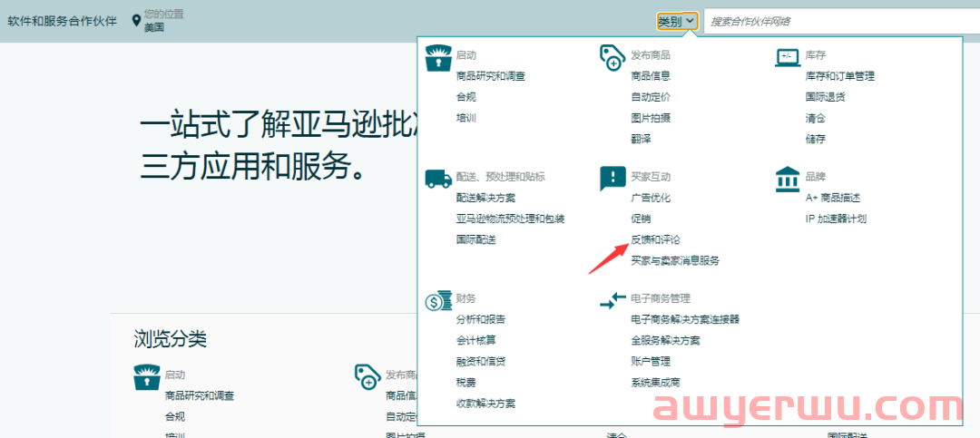Click the 买家互动 heading in the dropdown

[651, 177]
